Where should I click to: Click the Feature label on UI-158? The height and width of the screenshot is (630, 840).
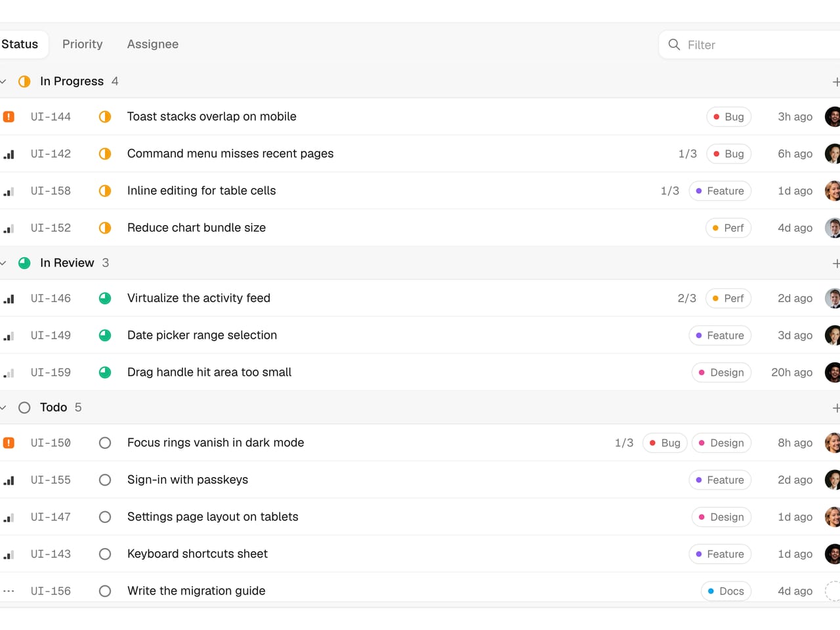pyautogui.click(x=720, y=191)
